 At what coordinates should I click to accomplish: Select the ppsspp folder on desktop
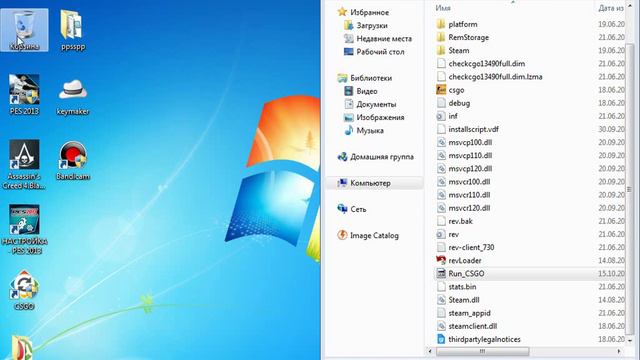73,30
